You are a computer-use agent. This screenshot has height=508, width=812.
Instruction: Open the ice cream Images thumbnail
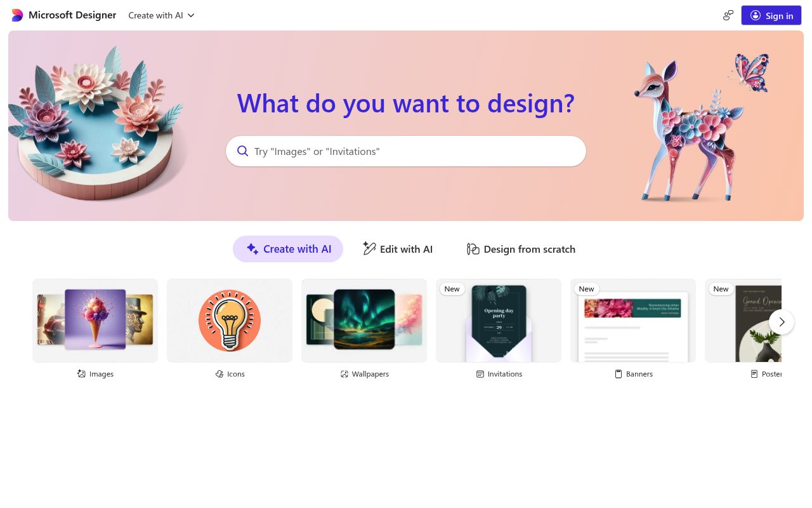point(95,321)
